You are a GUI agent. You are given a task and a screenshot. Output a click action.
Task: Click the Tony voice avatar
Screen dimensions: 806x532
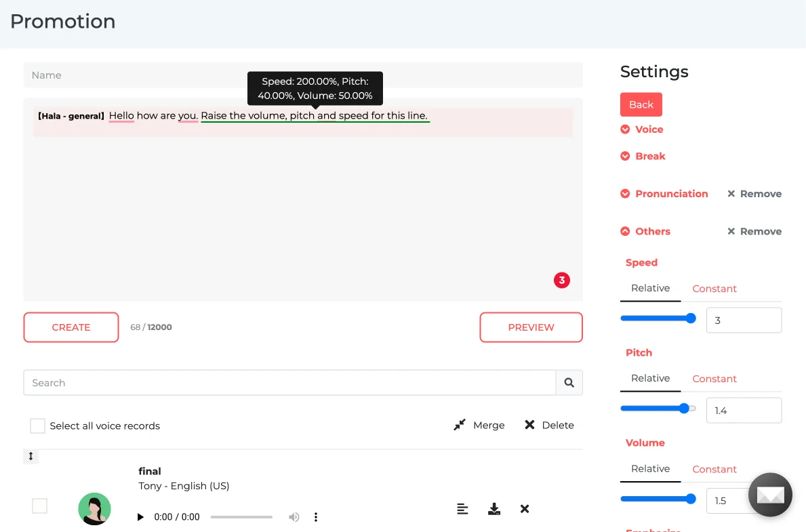tap(95, 509)
